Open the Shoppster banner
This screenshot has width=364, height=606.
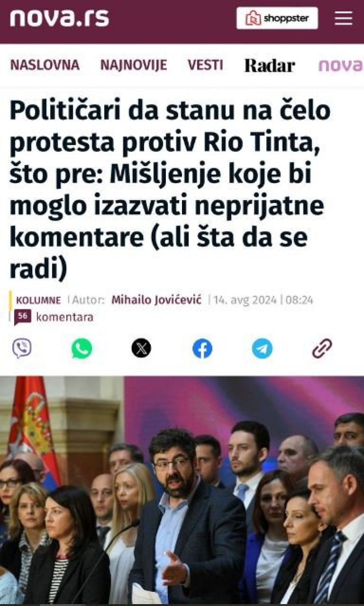pyautogui.click(x=277, y=18)
